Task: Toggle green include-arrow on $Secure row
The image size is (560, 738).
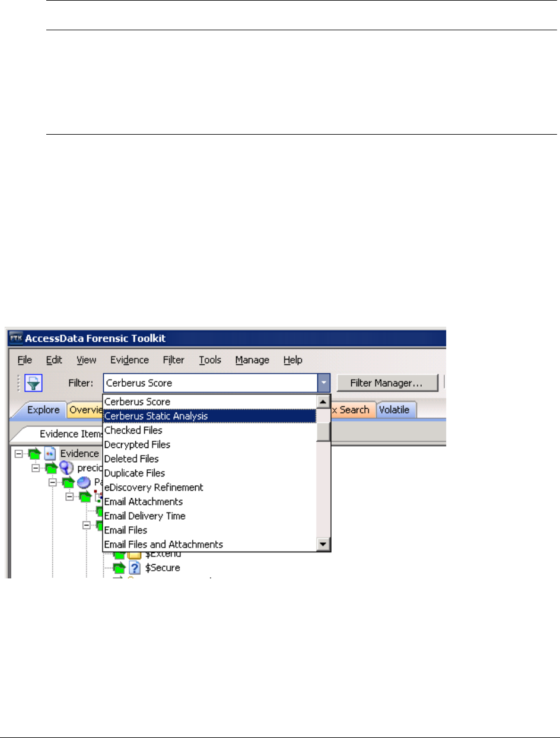Action: click(120, 568)
